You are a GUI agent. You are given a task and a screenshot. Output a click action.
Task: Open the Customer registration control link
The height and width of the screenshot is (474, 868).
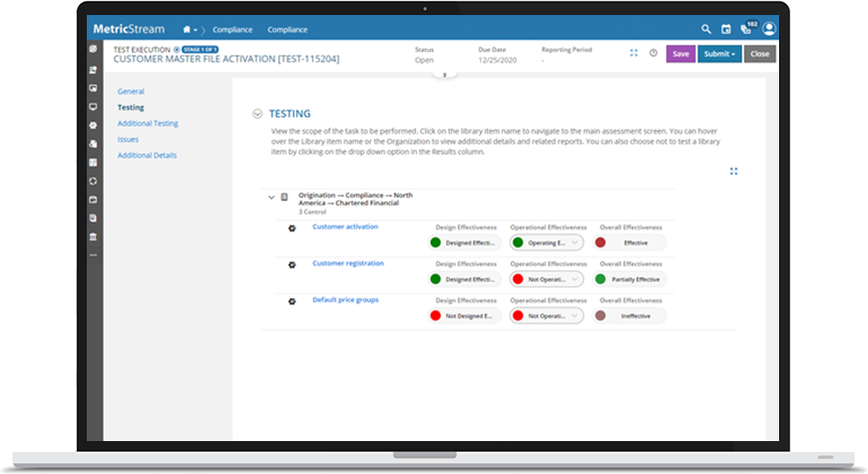coord(348,263)
